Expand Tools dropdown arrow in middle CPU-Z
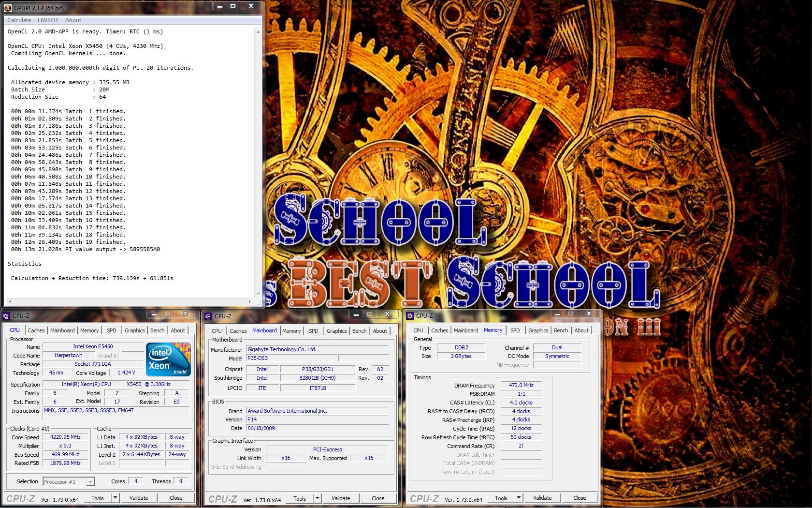Image resolution: width=812 pixels, height=508 pixels. pos(317,498)
